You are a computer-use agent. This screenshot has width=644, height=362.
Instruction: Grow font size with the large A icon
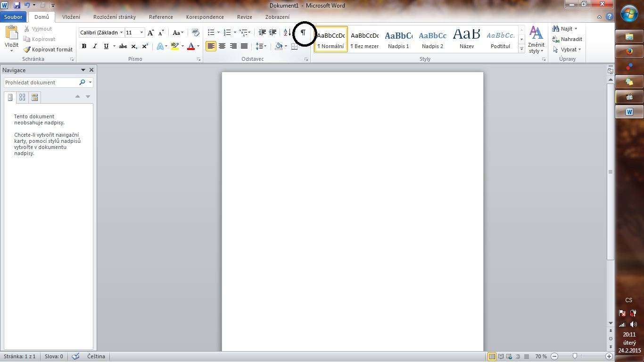click(x=150, y=33)
